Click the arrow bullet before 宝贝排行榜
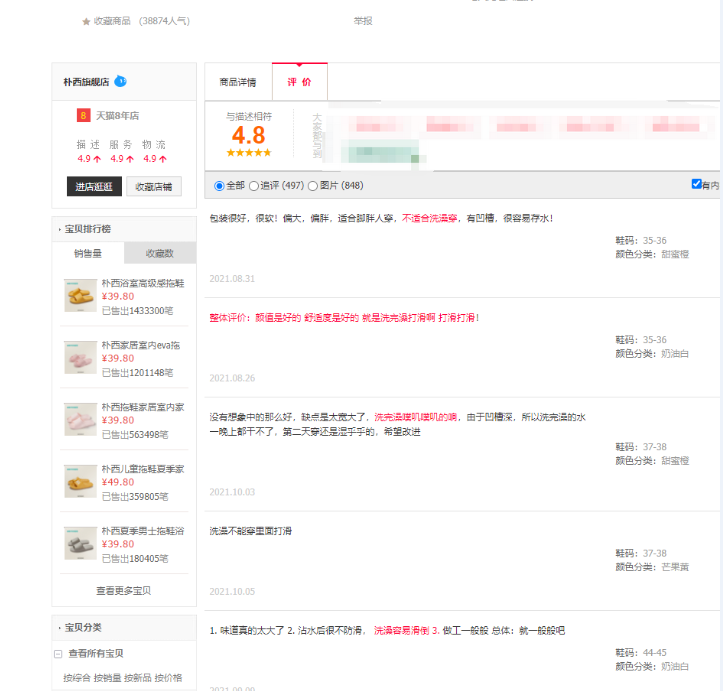This screenshot has height=691, width=723. 59,229
